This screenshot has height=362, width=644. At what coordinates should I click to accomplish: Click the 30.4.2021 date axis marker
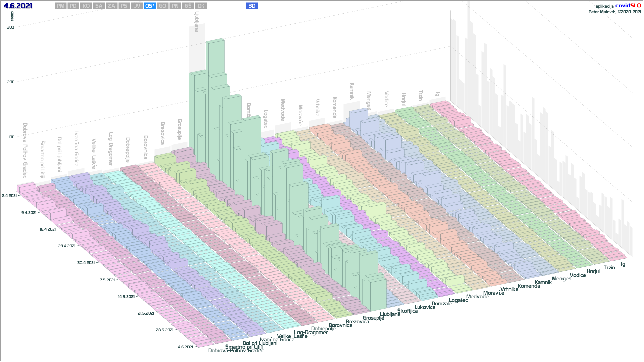[x=86, y=263]
